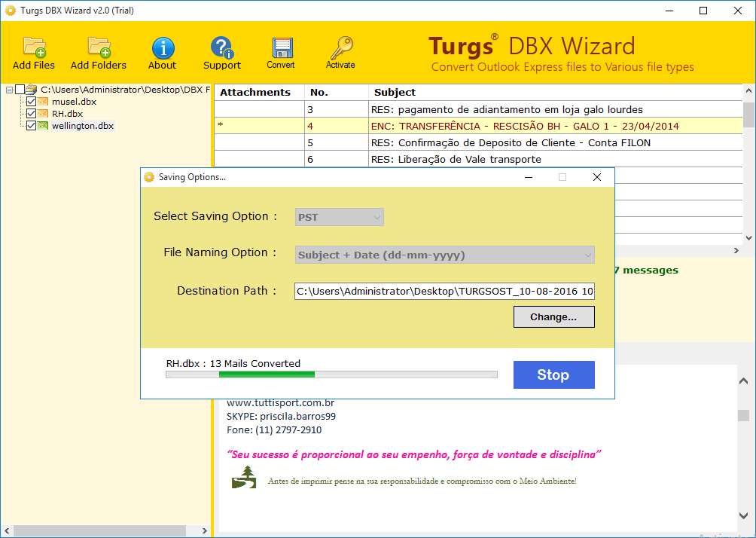
Task: Select the 'RES: Confirmação de Deposito' email row
Action: tap(478, 142)
